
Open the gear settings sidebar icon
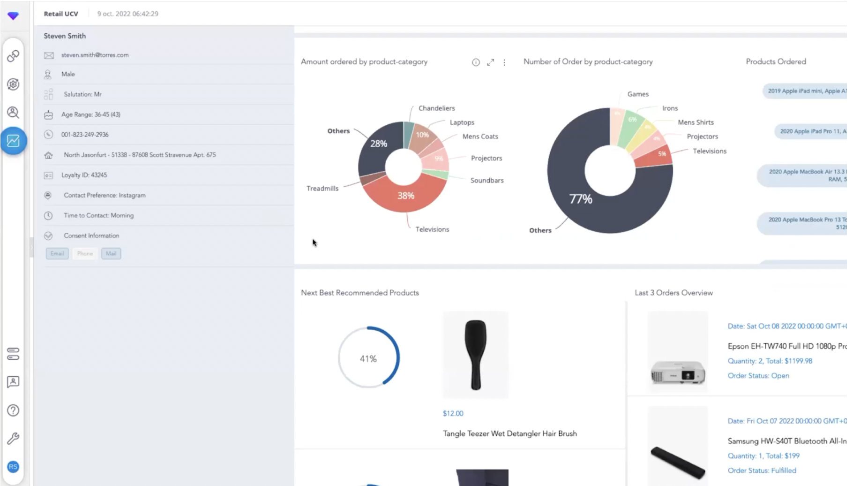tap(13, 84)
